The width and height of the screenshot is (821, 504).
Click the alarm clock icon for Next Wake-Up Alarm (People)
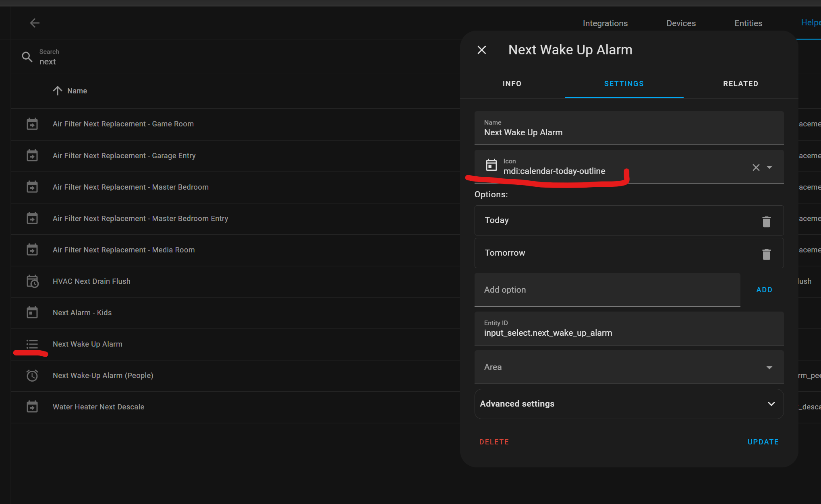(32, 375)
